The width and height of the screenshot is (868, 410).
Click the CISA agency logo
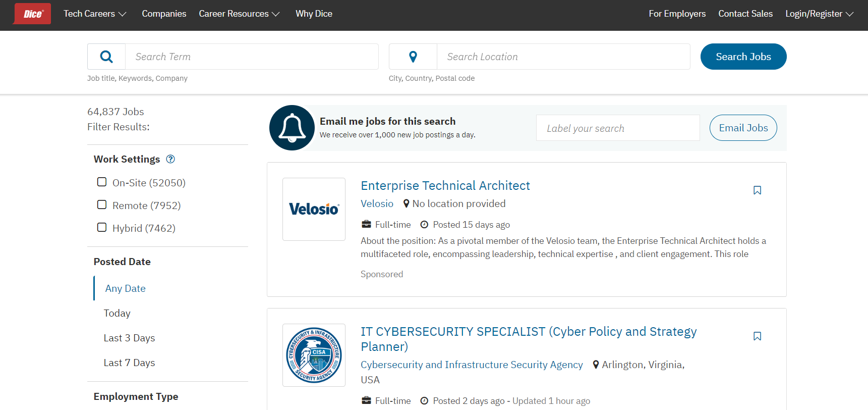tap(314, 355)
